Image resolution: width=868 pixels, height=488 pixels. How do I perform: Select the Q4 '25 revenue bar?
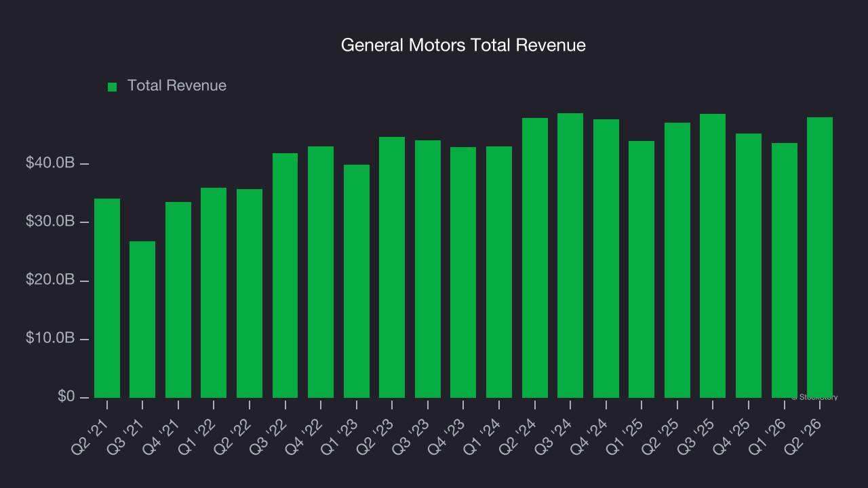(x=749, y=266)
